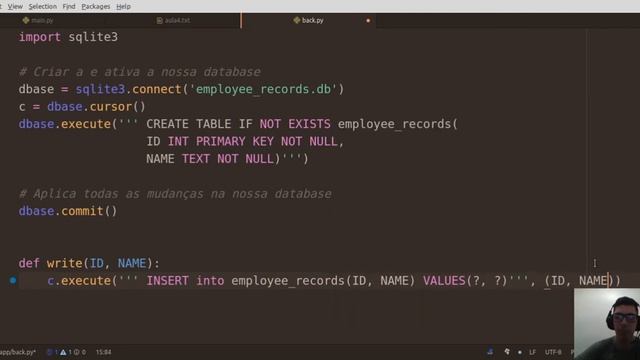
Task: Click the blue package icon in status bar
Action: coord(490,351)
